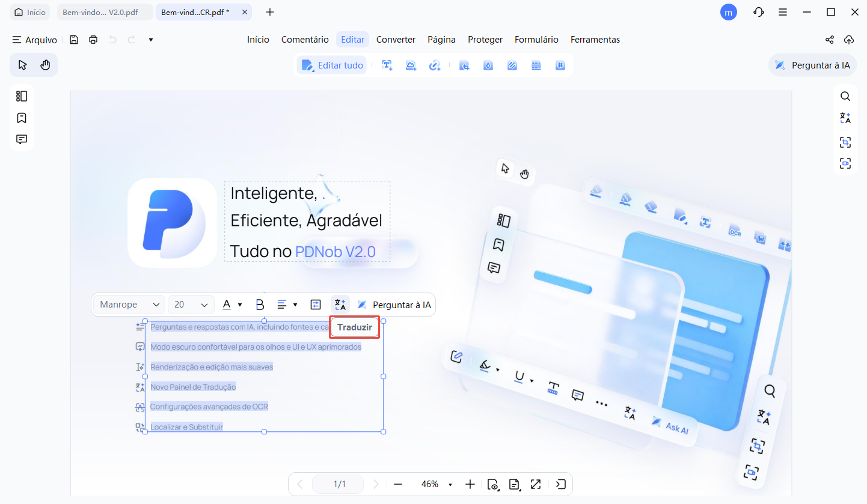Viewport: 867px width, 504px height.
Task: Select the Add Image tool
Action: tap(411, 65)
